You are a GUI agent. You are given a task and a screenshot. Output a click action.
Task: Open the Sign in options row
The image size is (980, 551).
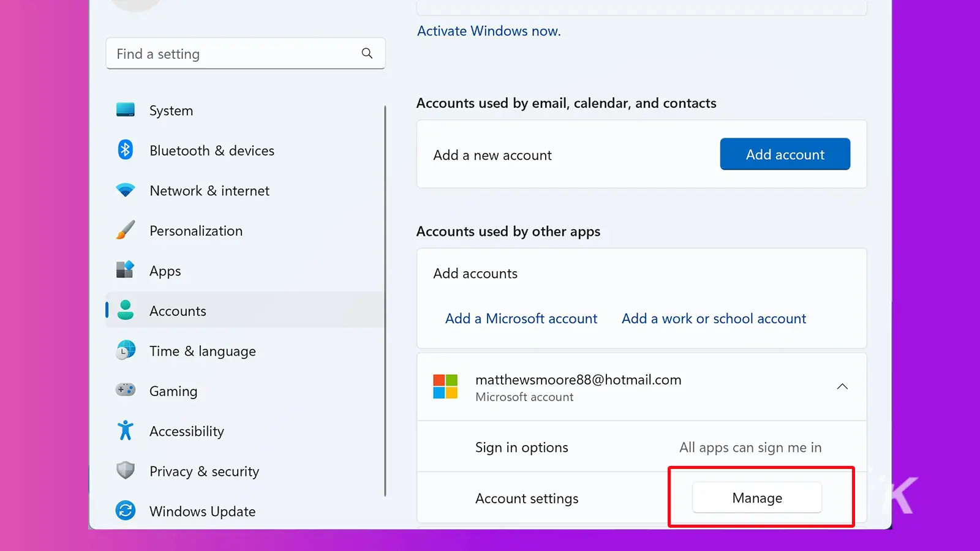[x=642, y=447]
